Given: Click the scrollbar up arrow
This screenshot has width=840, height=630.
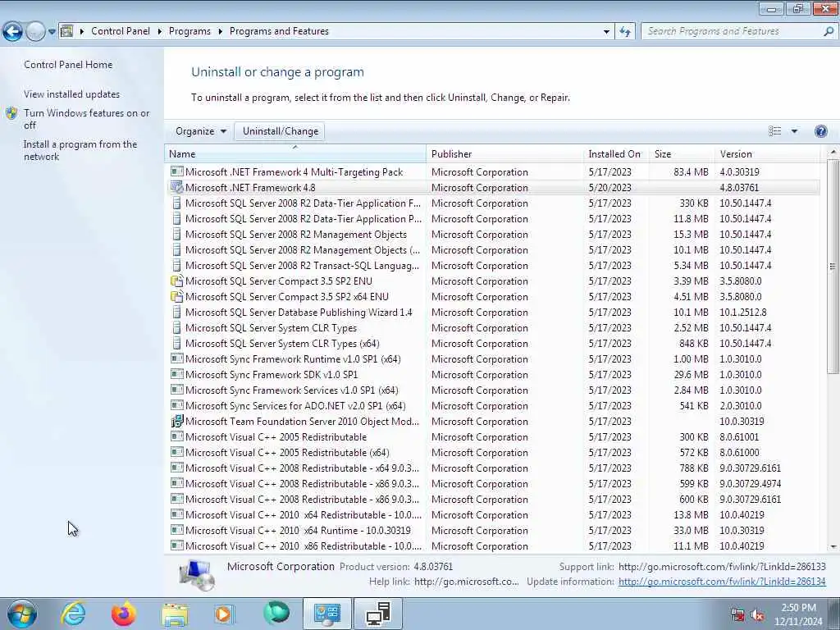Looking at the screenshot, I should pos(833,152).
